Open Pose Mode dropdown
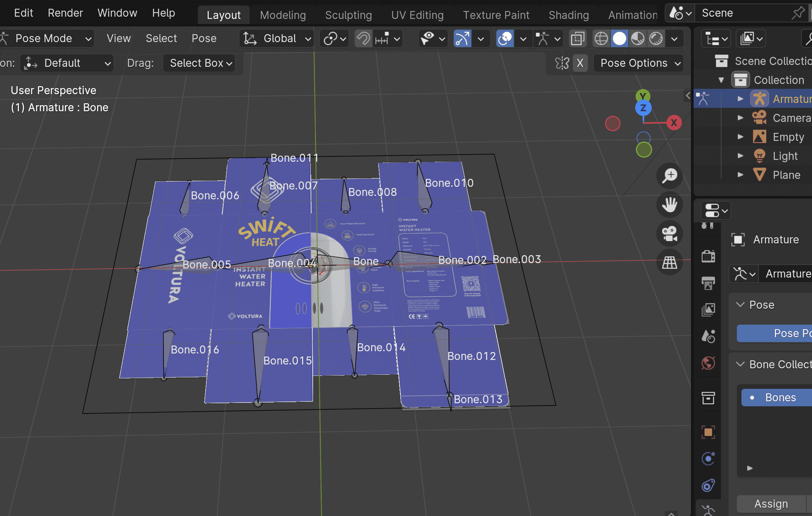The width and height of the screenshot is (812, 516). tap(47, 39)
